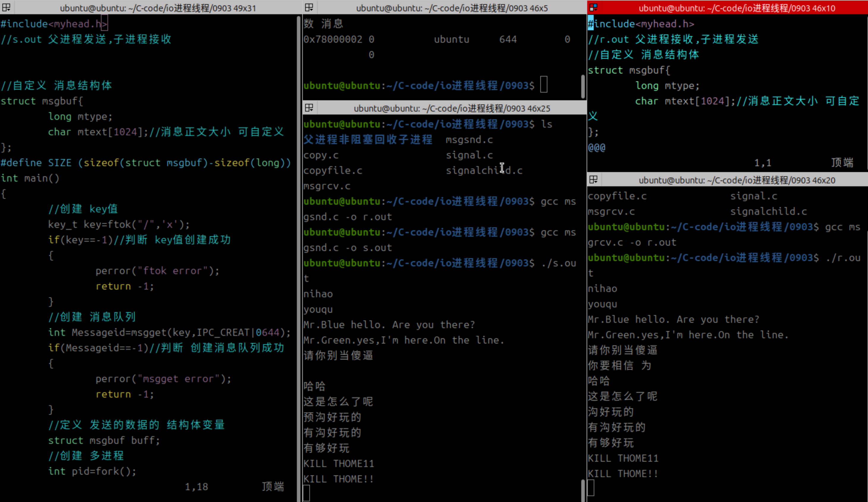Click 'signalchild.c' in the 46x25 pane listing
This screenshot has height=502, width=868.
pos(484,170)
